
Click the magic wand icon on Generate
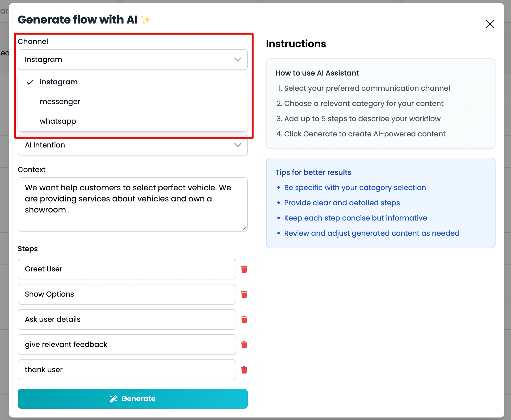[113, 399]
